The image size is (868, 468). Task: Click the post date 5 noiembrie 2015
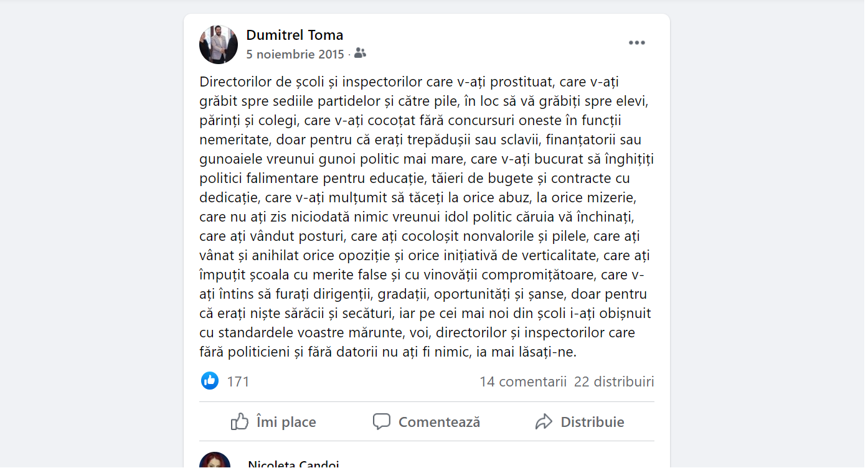point(295,54)
